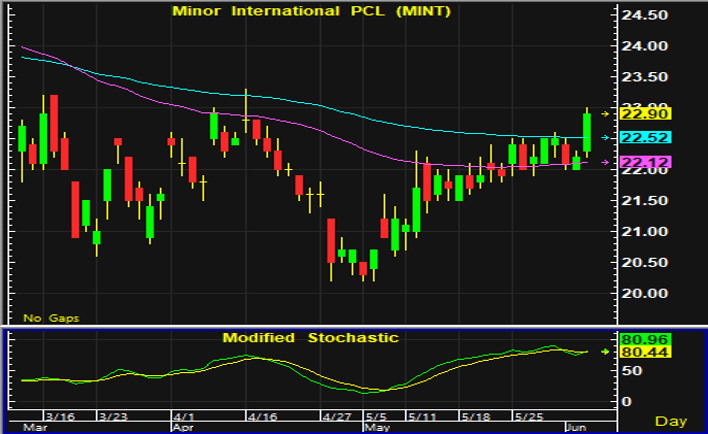The image size is (708, 434).
Task: Click the 5/11 date label
Action: (x=422, y=416)
